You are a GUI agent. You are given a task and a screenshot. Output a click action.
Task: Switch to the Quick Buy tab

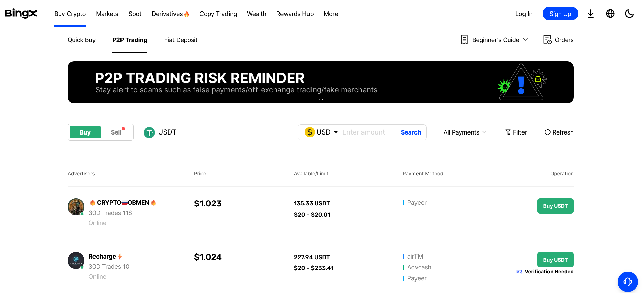point(81,40)
